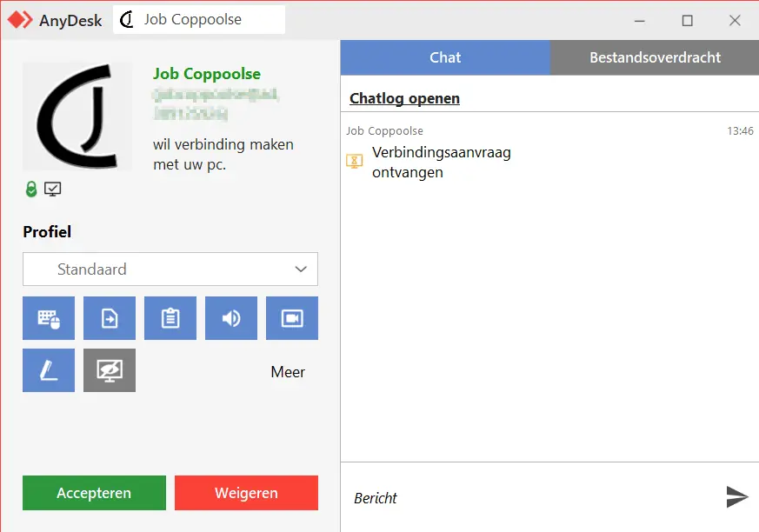The height and width of the screenshot is (532, 759).
Task: Click the AnyDesk logo
Action: (x=18, y=19)
